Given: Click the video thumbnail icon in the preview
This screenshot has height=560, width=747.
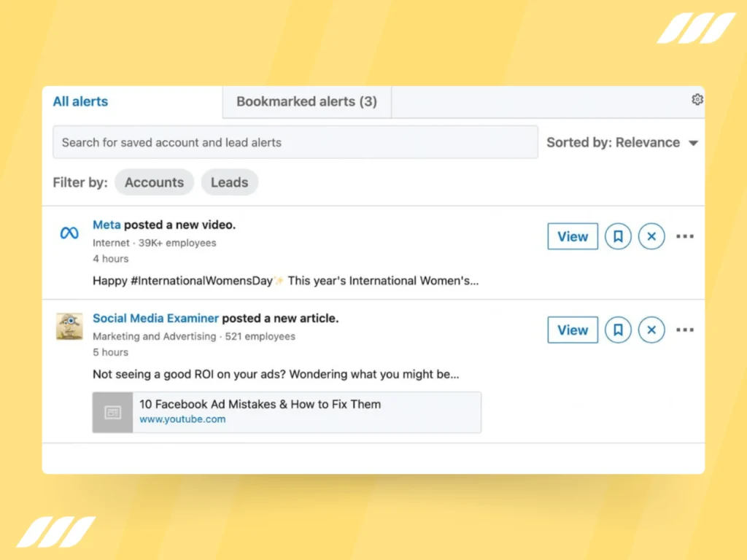Looking at the screenshot, I should [x=112, y=412].
